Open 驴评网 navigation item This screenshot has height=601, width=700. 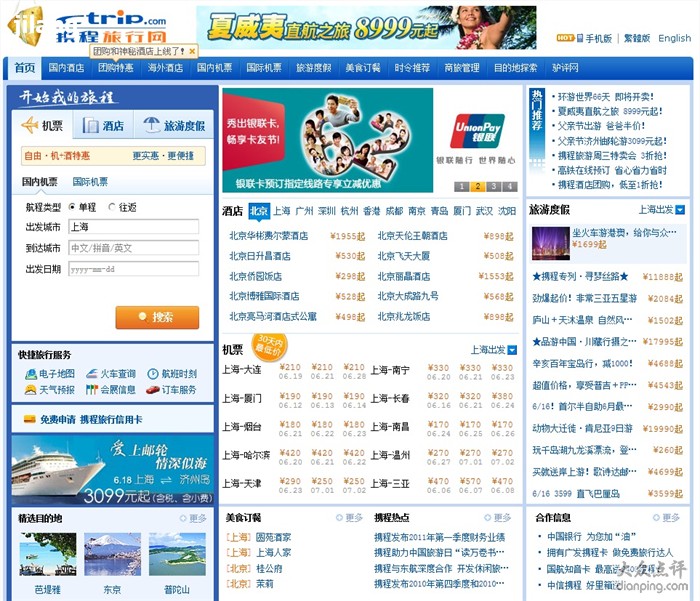point(565,68)
